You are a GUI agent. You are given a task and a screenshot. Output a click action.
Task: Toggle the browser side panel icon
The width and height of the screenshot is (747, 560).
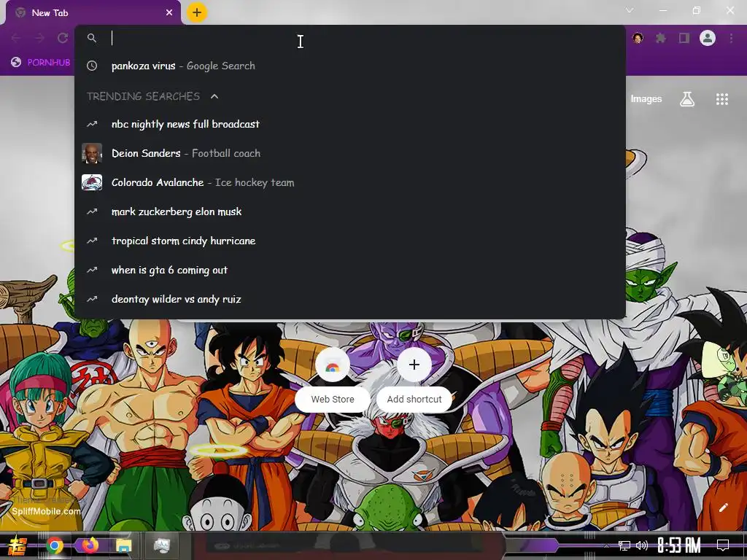point(684,38)
